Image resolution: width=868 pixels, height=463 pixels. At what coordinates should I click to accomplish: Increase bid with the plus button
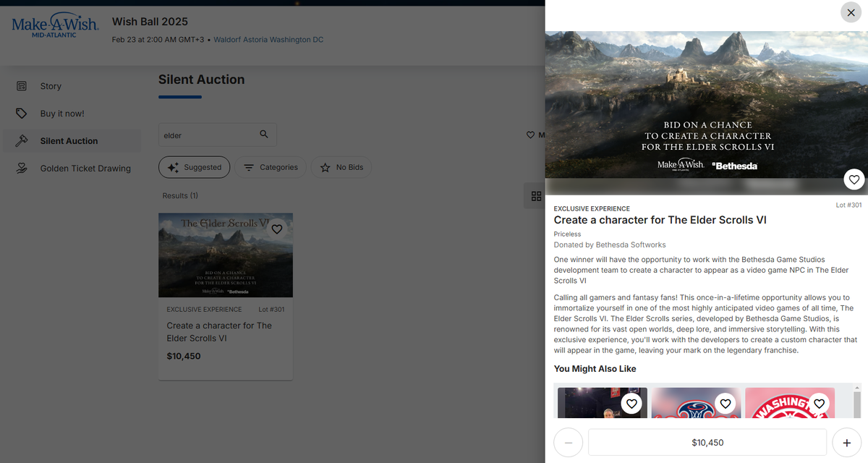click(x=846, y=442)
